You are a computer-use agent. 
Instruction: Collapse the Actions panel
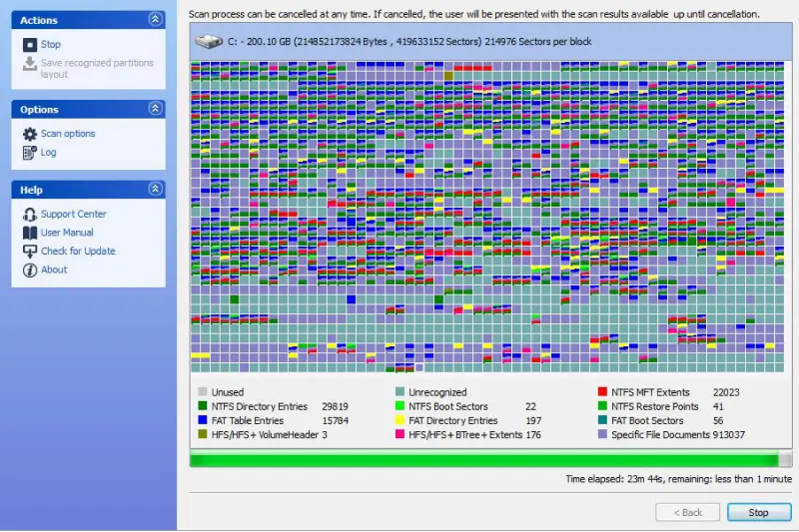pyautogui.click(x=156, y=19)
